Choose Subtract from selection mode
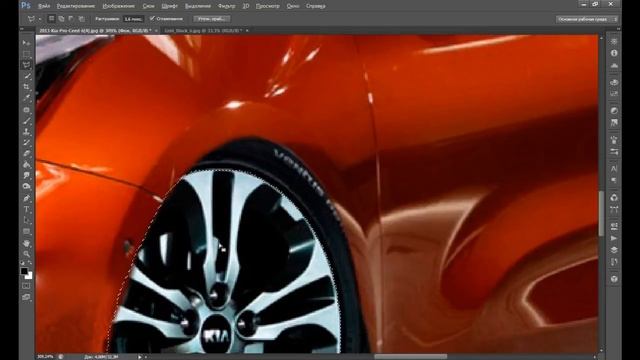The width and height of the screenshot is (640, 360). click(x=71, y=19)
